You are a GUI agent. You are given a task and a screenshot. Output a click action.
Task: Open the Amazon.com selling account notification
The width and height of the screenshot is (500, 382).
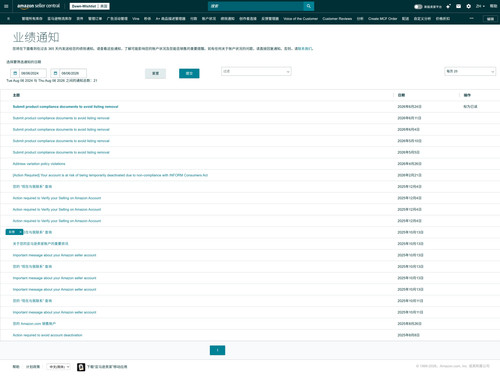pyautogui.click(x=34, y=324)
